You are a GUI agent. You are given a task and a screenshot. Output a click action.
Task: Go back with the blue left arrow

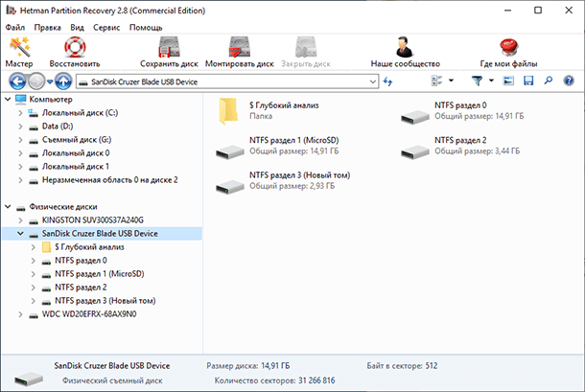17,81
